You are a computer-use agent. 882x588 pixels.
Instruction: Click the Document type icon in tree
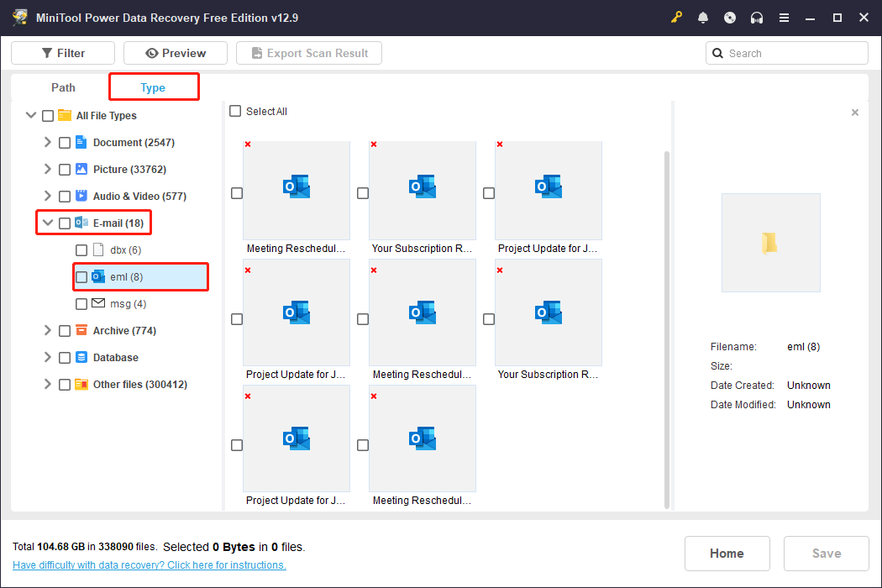point(81,142)
